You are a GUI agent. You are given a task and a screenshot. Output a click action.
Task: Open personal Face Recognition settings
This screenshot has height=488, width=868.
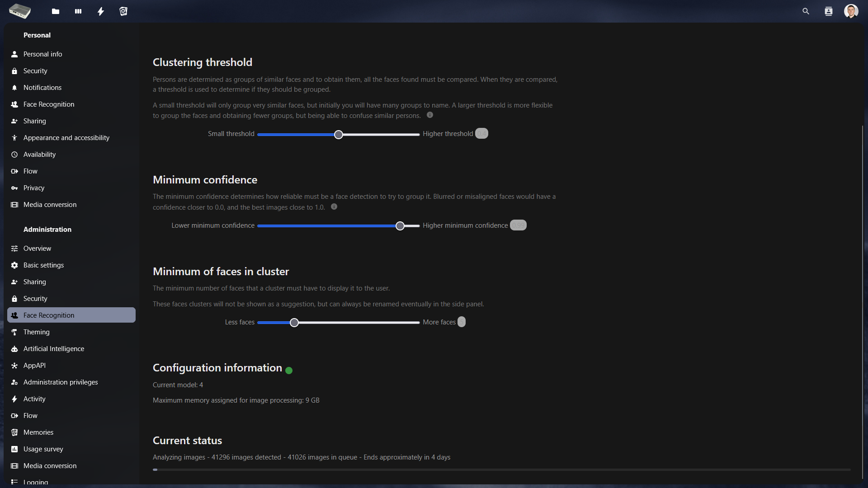point(49,104)
